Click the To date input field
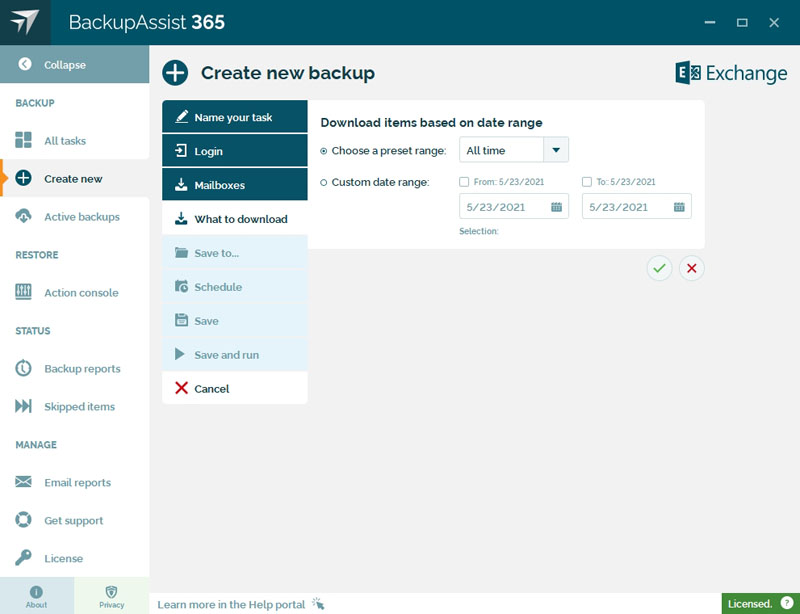The image size is (800, 614). (637, 207)
